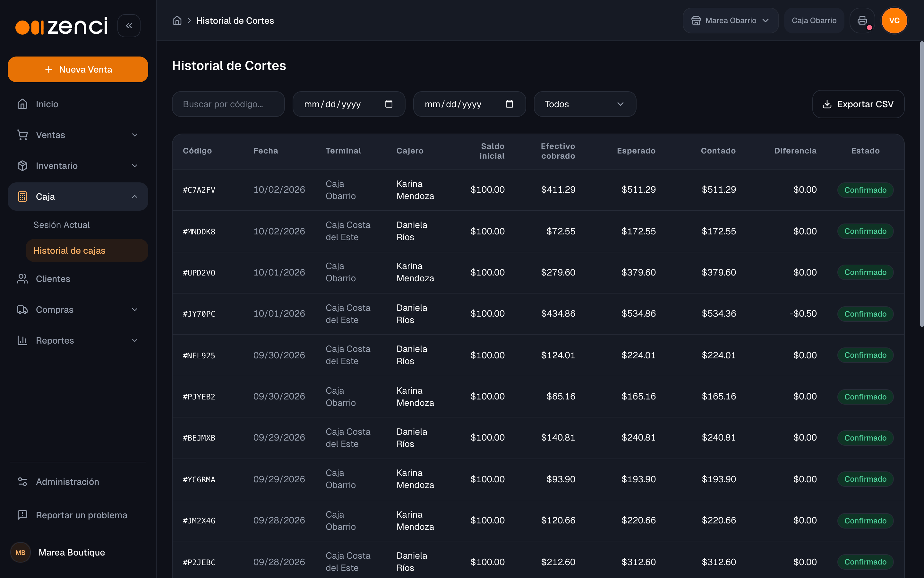
Task: Click the -$0.50 difference value
Action: click(803, 314)
